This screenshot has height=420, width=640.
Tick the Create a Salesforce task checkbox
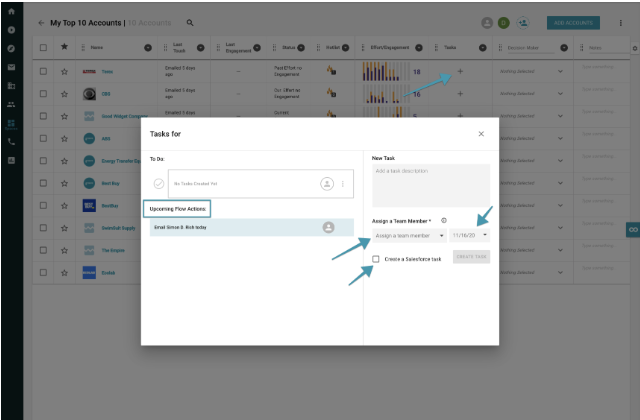376,259
